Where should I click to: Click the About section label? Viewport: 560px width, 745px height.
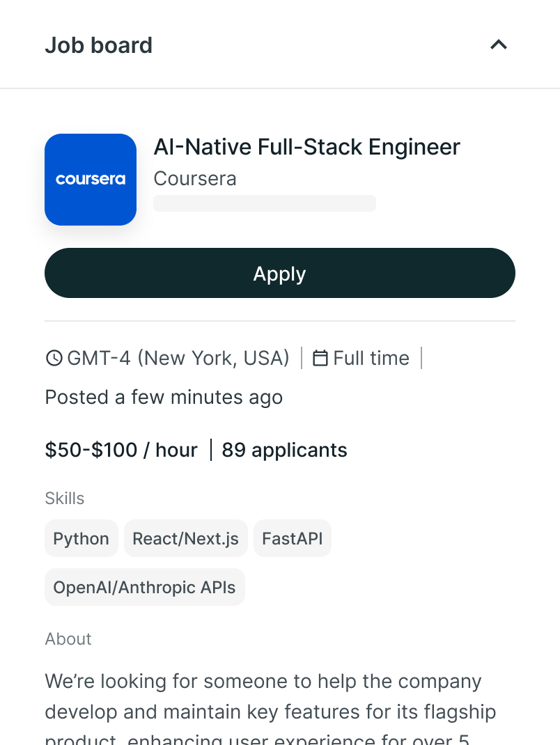(68, 639)
